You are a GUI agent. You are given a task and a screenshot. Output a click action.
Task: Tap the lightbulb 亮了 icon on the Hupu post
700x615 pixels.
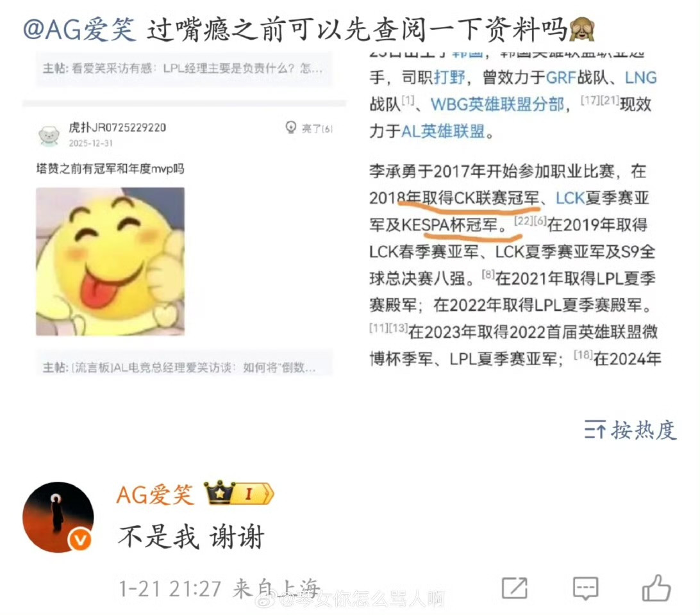(291, 127)
